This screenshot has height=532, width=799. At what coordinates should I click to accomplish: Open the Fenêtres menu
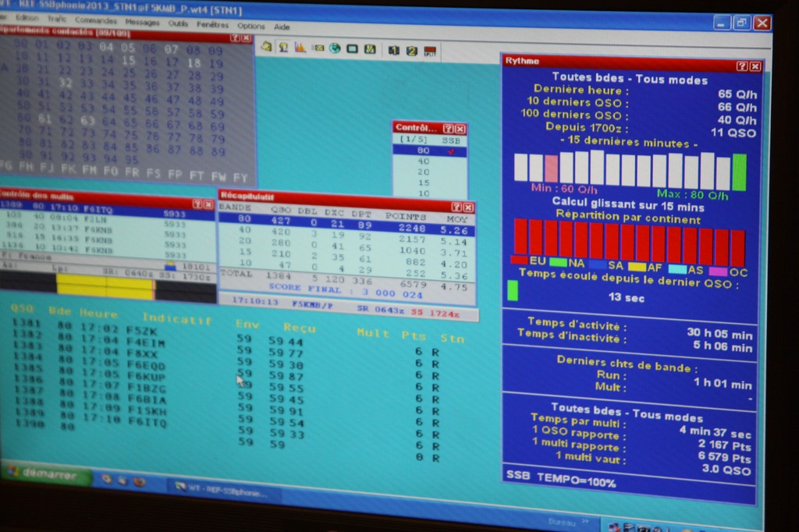pyautogui.click(x=212, y=24)
